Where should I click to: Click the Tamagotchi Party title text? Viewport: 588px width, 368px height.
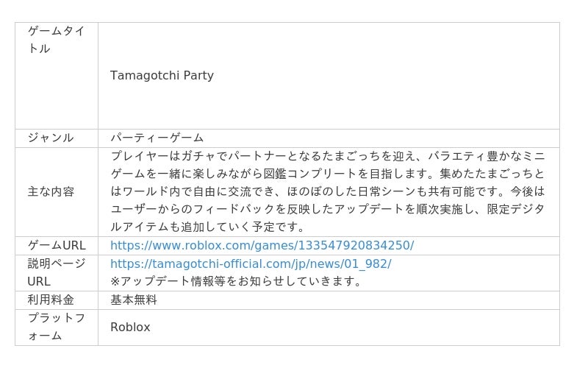click(162, 76)
